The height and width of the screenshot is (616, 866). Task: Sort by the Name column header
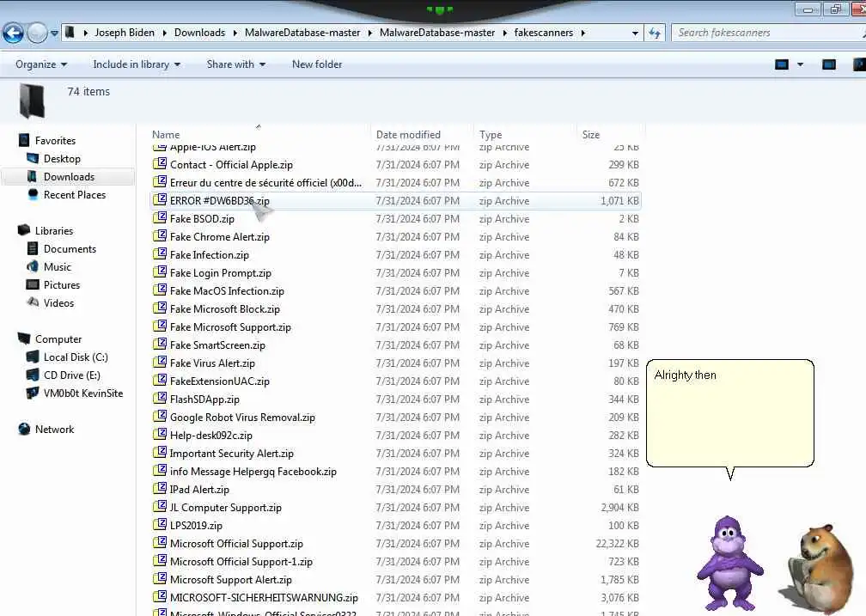point(166,134)
